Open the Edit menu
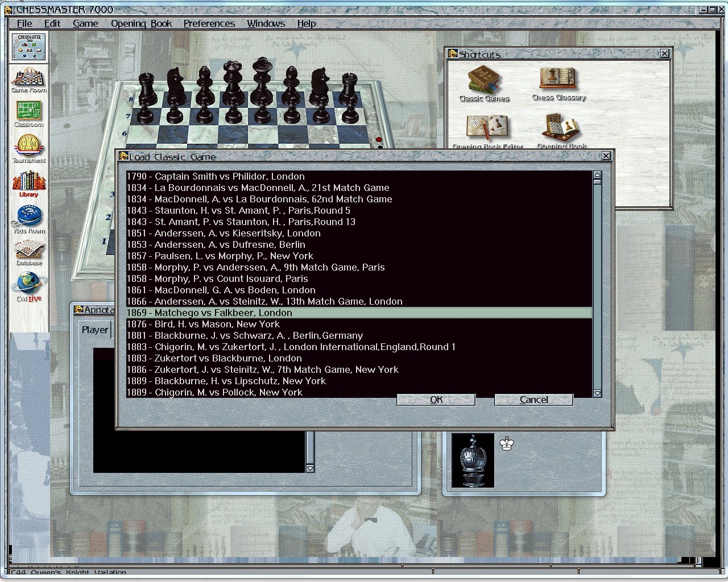This screenshot has width=728, height=582. (52, 23)
